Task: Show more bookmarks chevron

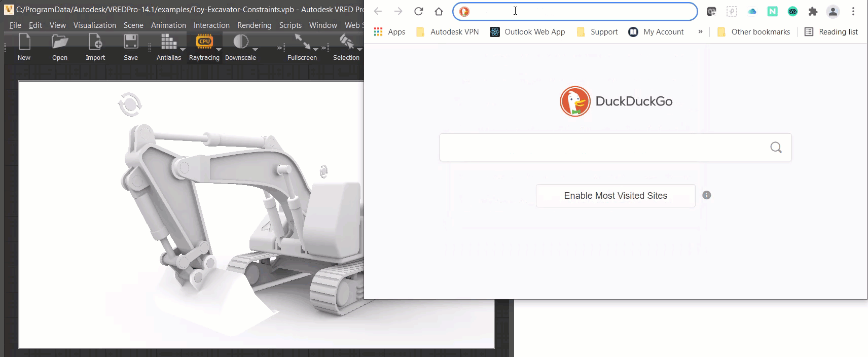Action: tap(700, 31)
